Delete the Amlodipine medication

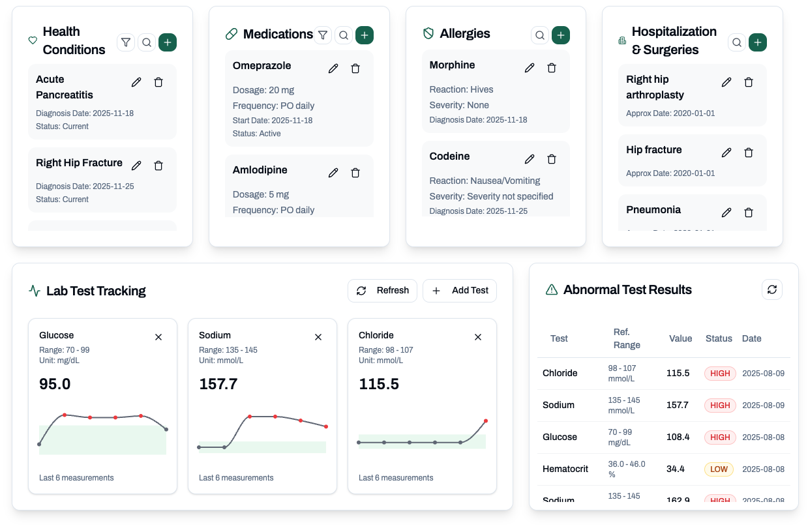coord(355,173)
